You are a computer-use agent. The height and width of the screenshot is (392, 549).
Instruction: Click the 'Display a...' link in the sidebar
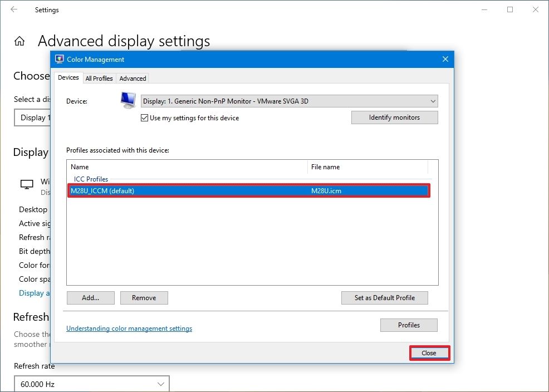pyautogui.click(x=35, y=293)
